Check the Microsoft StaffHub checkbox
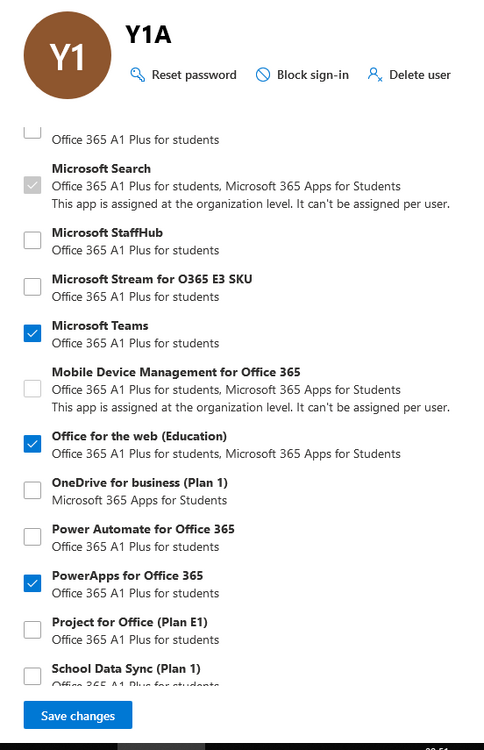Viewport: 484px width, 750px height. [x=33, y=240]
